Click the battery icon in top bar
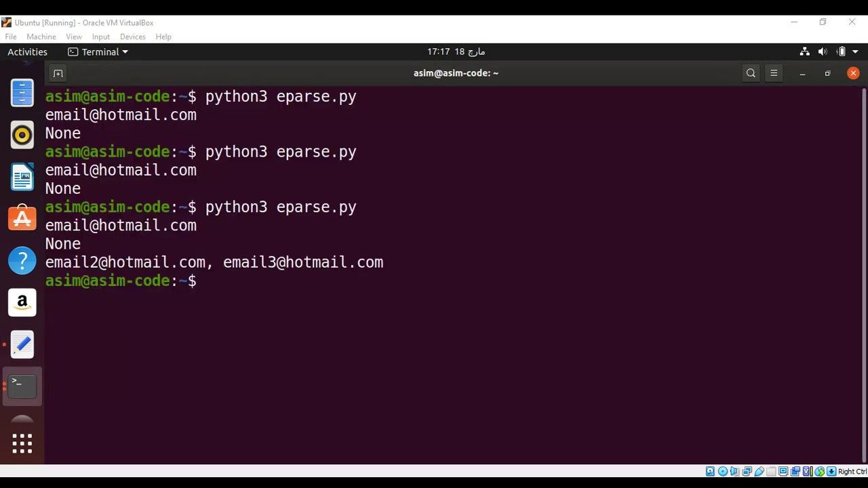 pos(841,52)
